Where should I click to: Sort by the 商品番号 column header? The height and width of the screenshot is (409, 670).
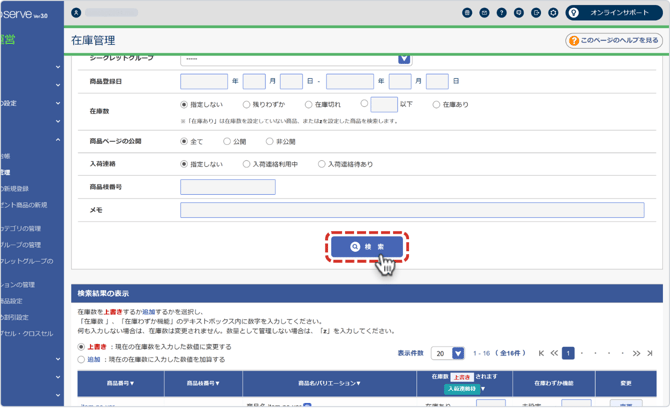120,383
